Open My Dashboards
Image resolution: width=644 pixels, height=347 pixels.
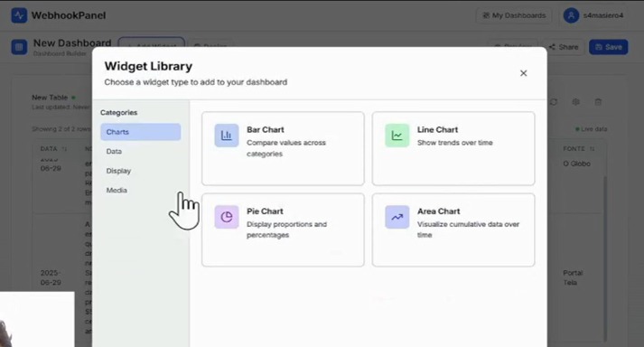pyautogui.click(x=514, y=15)
